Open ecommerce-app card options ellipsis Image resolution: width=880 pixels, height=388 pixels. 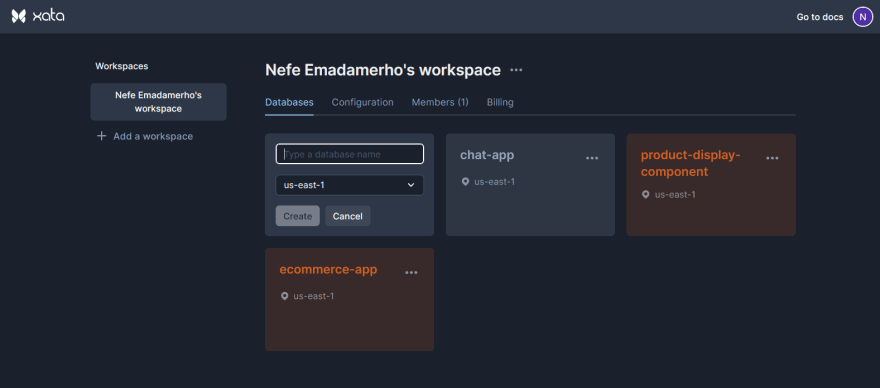[x=411, y=273]
